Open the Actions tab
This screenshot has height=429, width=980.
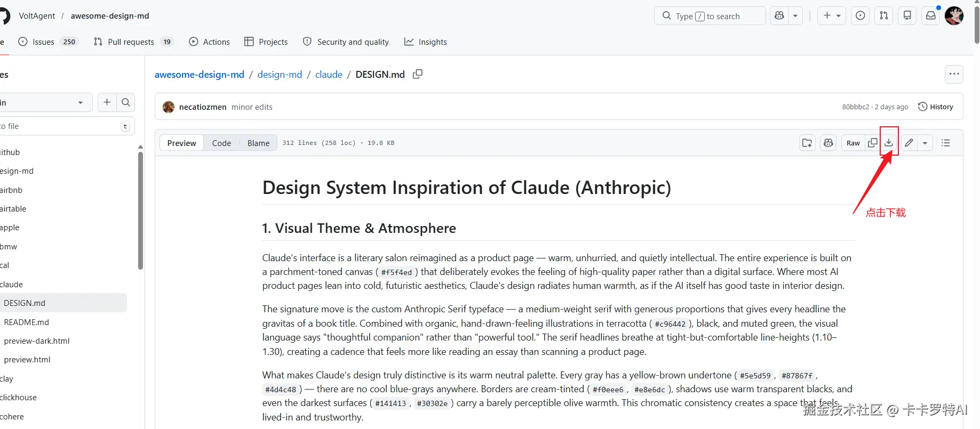(209, 42)
